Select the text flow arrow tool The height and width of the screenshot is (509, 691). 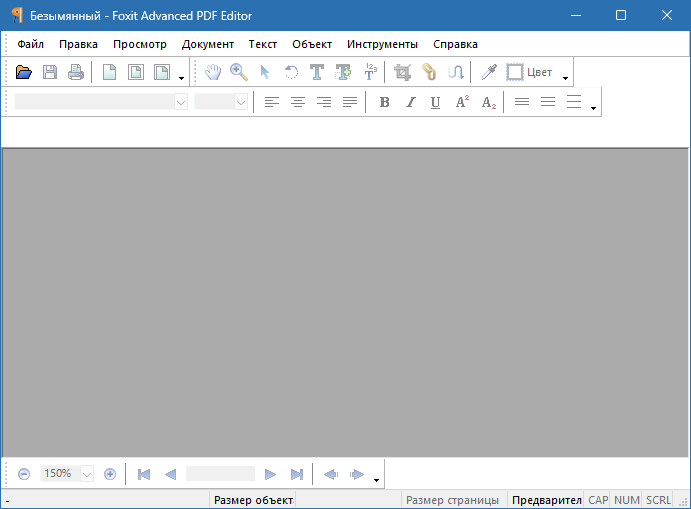tap(455, 72)
